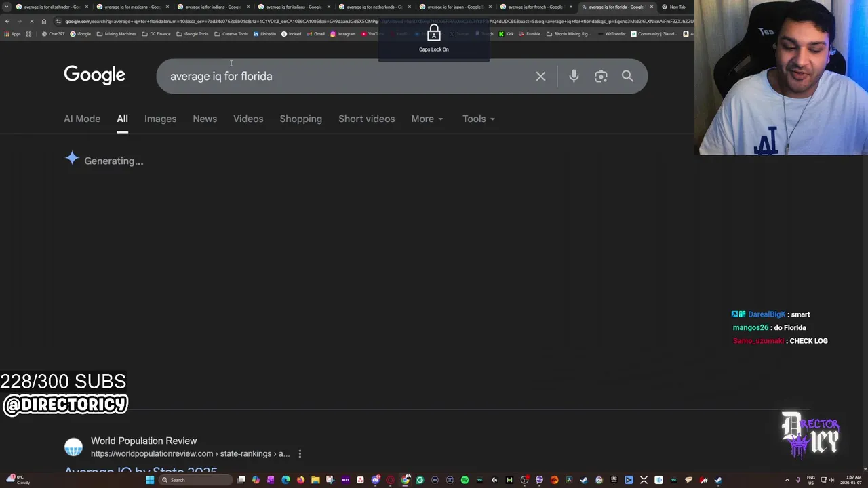
Task: Open the weather widget showing Cloudy
Action: 17,480
